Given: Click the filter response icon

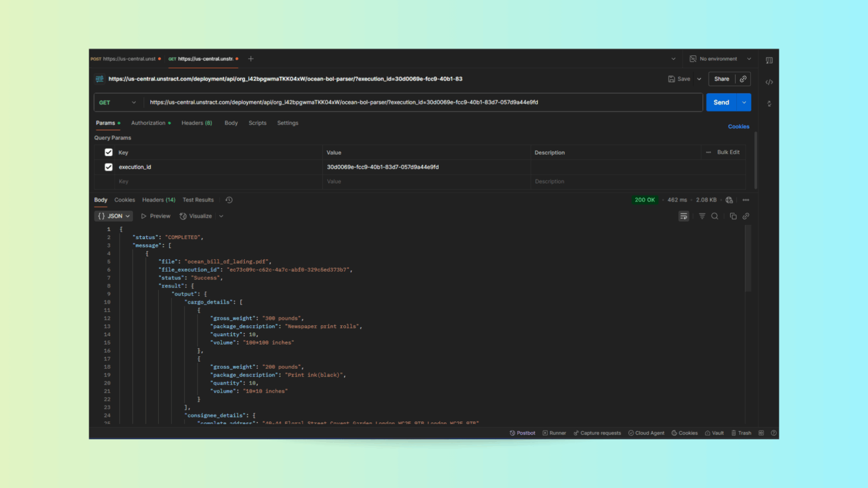Looking at the screenshot, I should click(x=702, y=216).
